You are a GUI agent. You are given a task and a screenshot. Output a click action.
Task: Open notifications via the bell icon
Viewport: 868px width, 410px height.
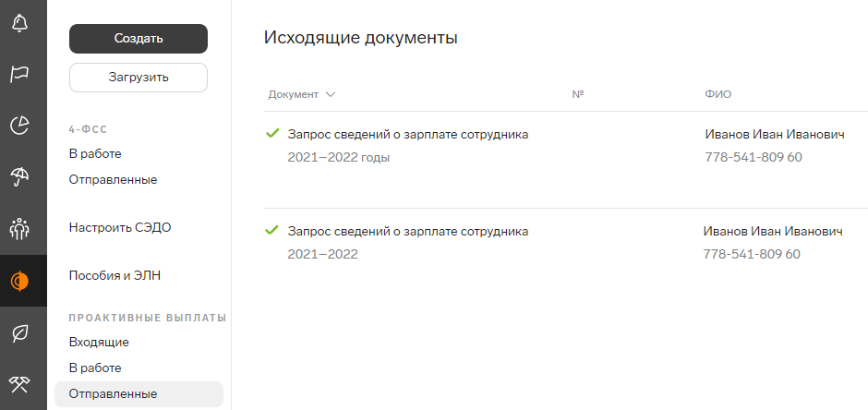(x=18, y=24)
